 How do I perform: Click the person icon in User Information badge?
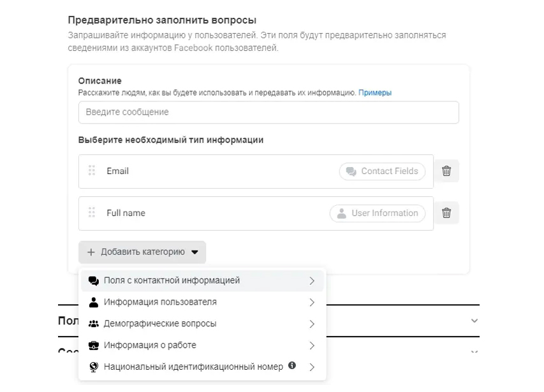point(342,213)
